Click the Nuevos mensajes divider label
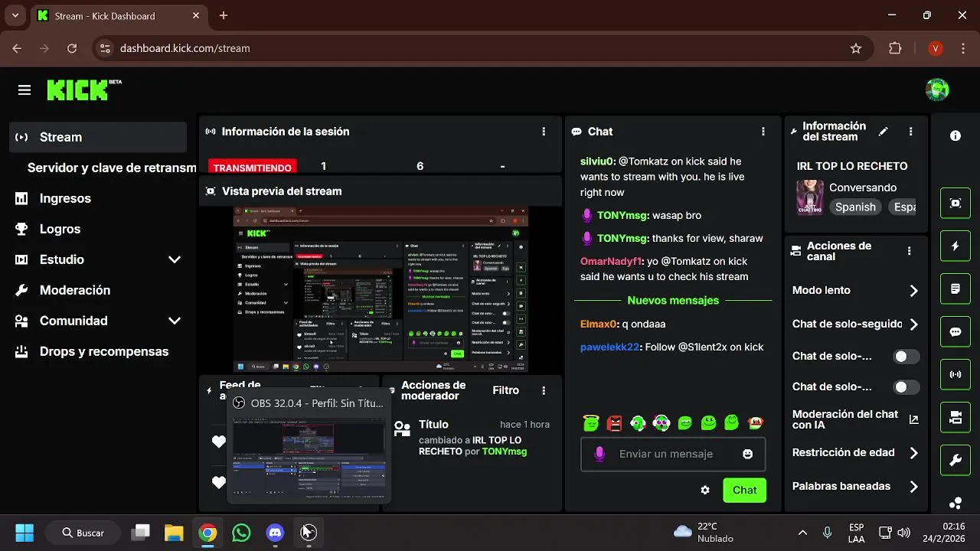980x551 pixels. [x=673, y=301]
